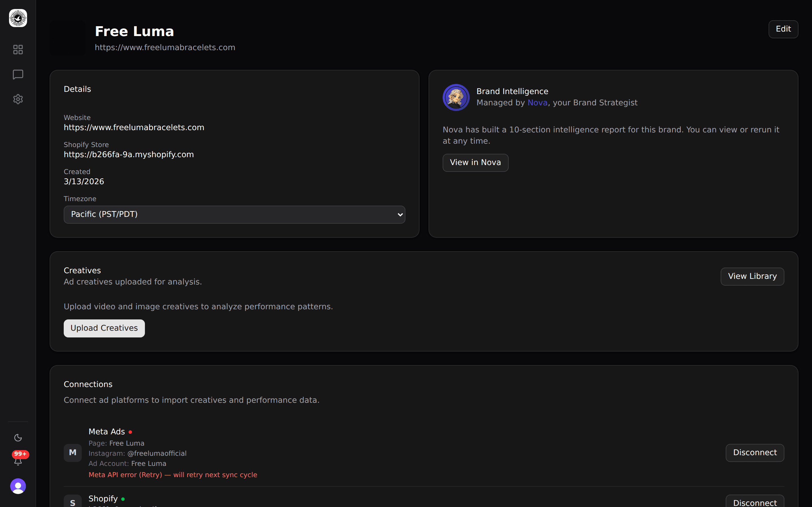
Task: Open the notifications bell
Action: point(18,461)
